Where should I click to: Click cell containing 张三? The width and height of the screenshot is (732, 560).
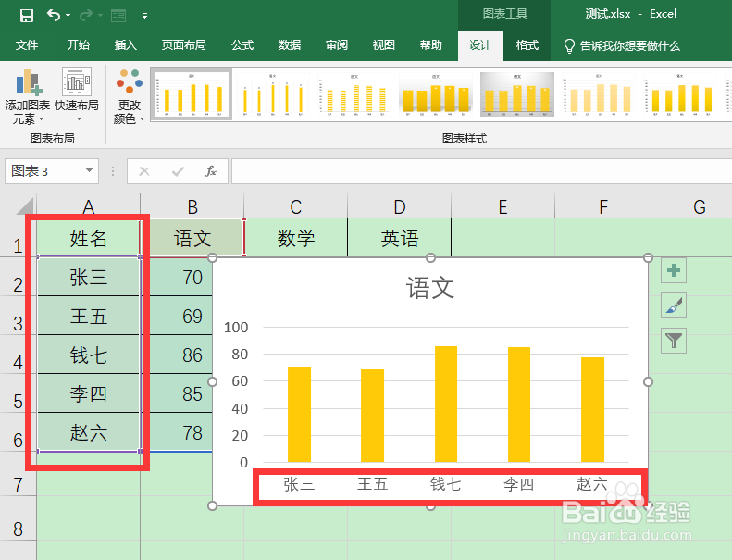pyautogui.click(x=88, y=277)
